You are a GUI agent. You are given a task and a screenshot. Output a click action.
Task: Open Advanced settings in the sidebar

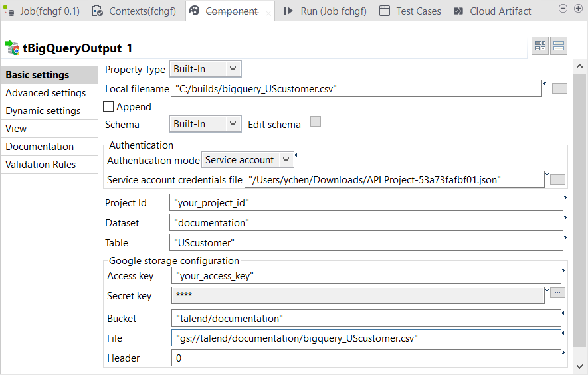(x=46, y=93)
